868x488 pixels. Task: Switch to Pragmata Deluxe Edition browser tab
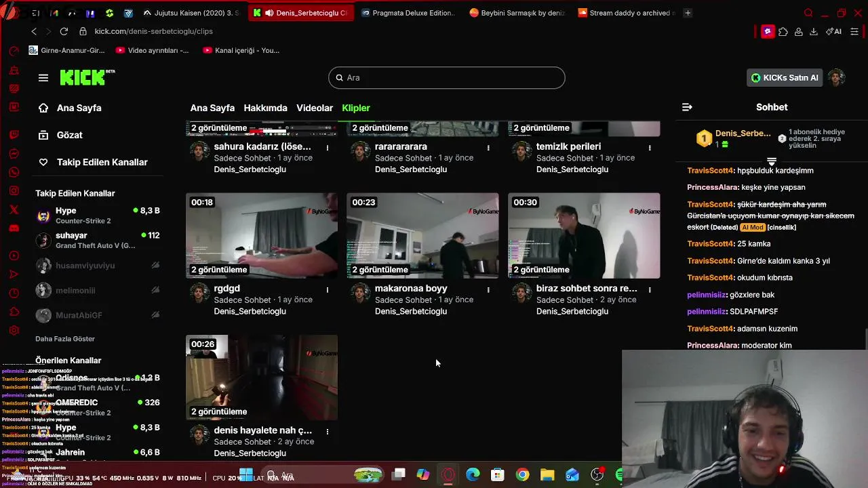pyautogui.click(x=409, y=12)
